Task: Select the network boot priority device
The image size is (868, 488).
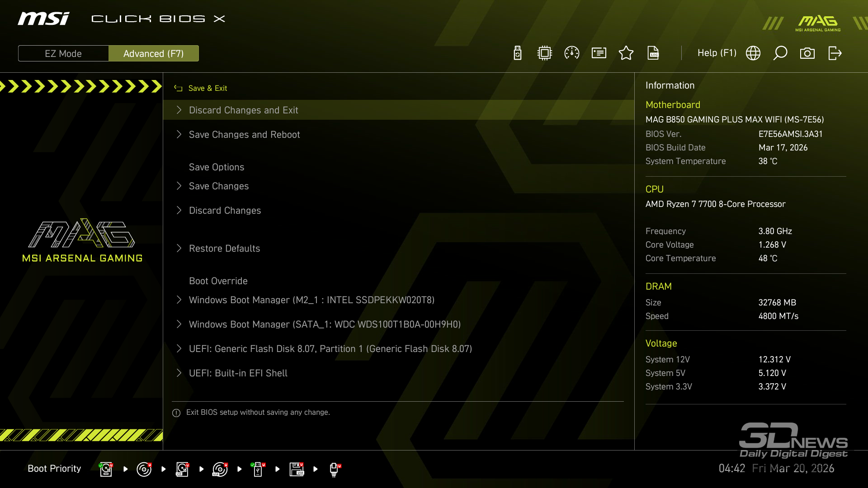Action: 334,469
